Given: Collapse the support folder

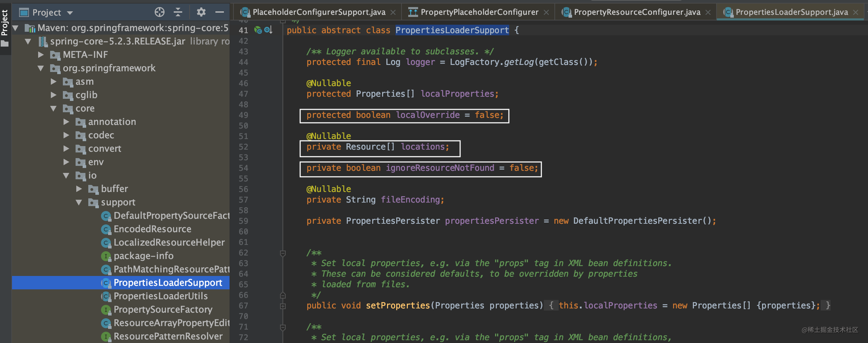Looking at the screenshot, I should [79, 202].
